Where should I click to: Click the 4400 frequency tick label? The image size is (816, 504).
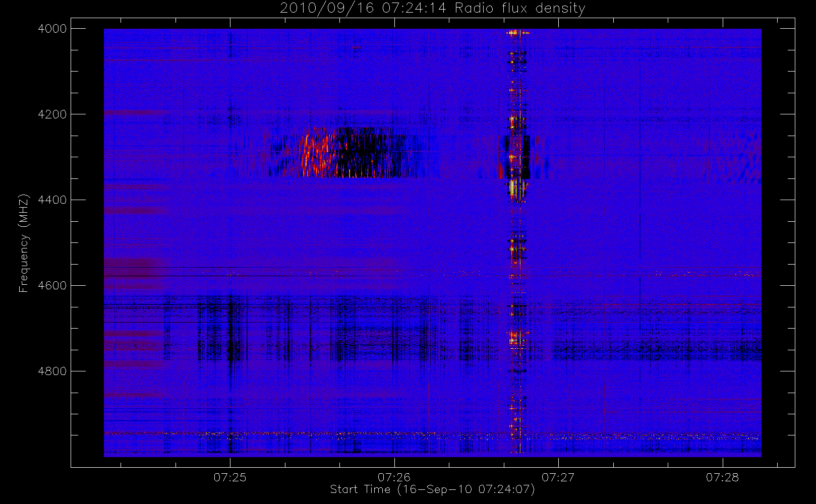[52, 200]
